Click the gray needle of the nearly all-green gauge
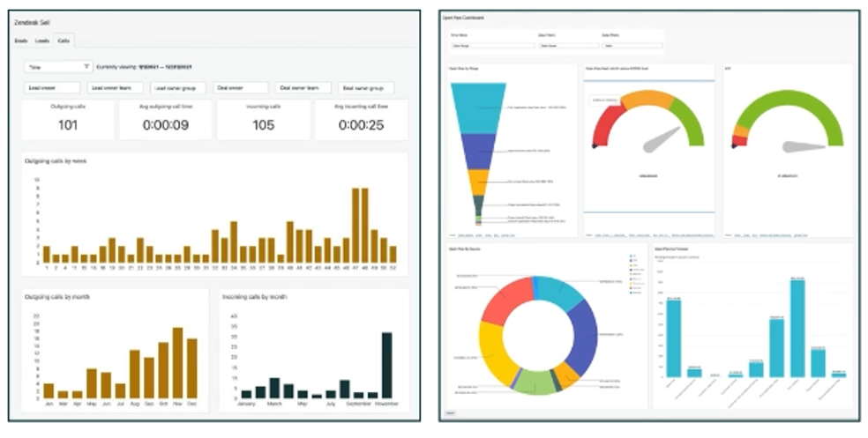868x438 pixels. click(803, 146)
